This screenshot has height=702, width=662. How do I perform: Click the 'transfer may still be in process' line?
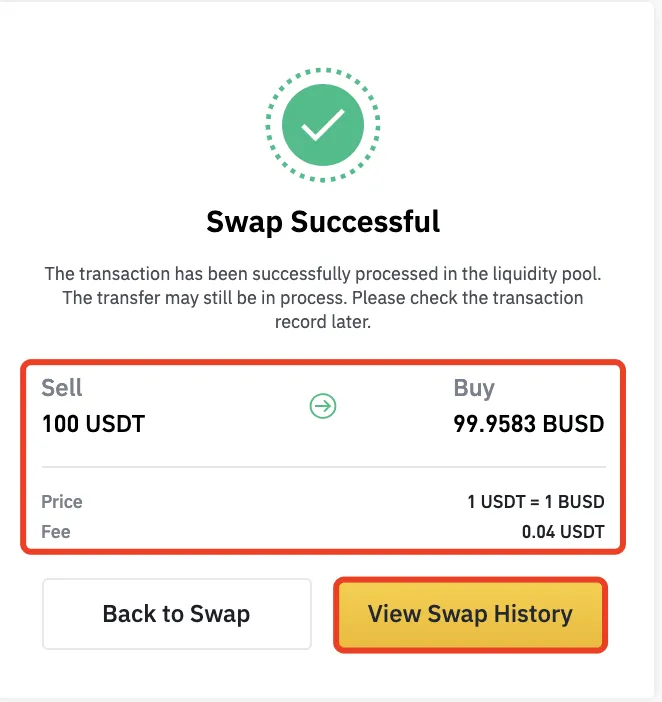[x=323, y=298]
